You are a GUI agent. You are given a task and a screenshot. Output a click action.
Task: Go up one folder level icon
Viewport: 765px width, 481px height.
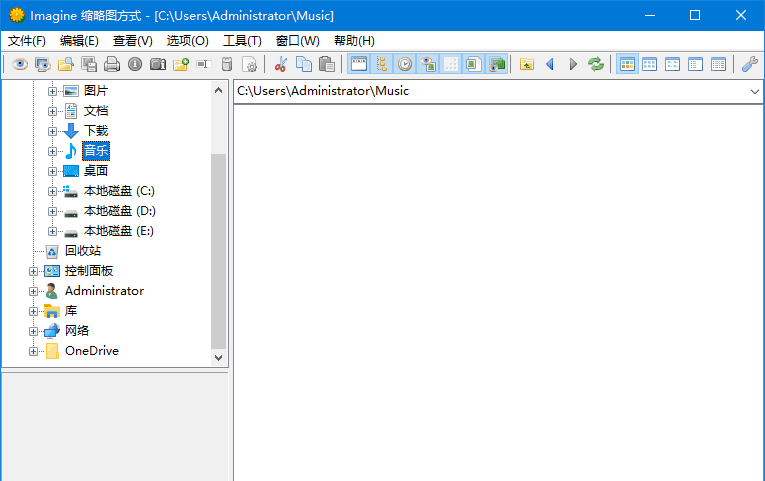(x=527, y=64)
